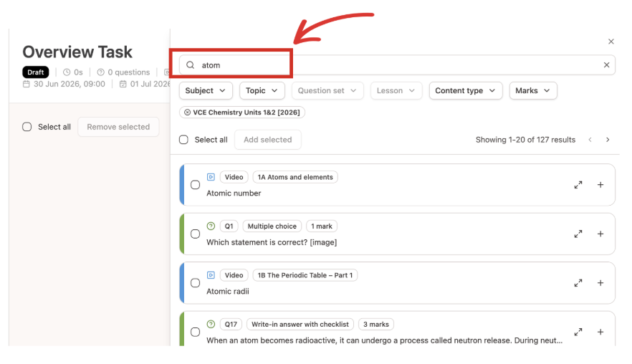Screen dimensions: 632x364
Task: Add Q17 radioactive atom question to task
Action: click(600, 332)
